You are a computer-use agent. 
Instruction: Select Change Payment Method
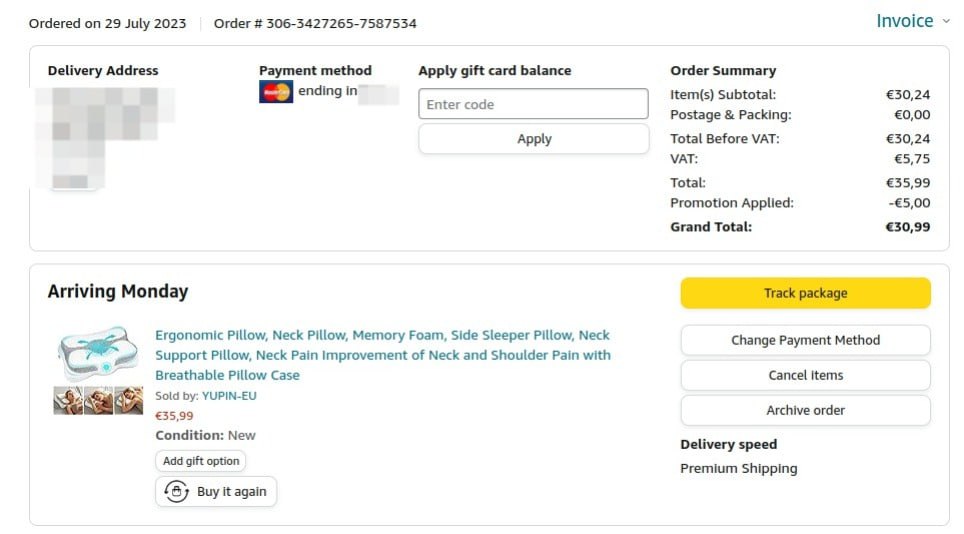point(805,340)
